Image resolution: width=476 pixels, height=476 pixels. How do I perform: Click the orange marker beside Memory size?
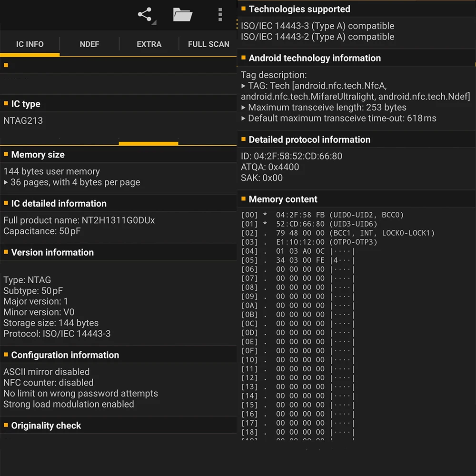(6, 154)
